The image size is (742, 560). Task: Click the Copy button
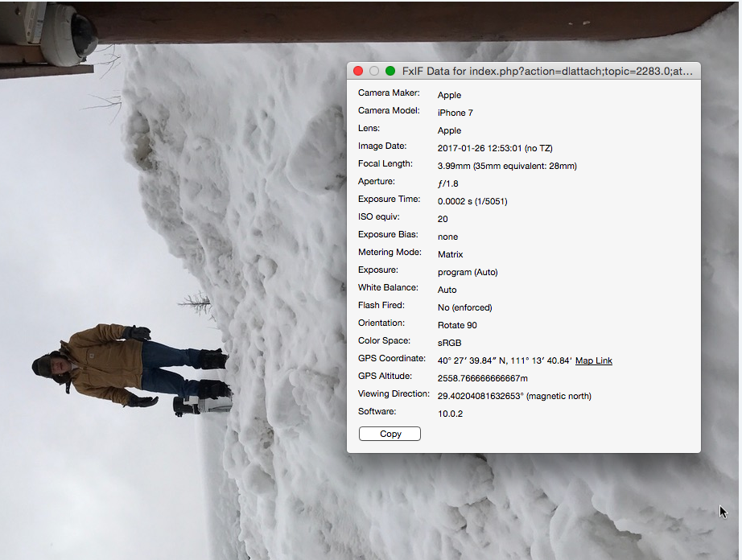(x=390, y=434)
